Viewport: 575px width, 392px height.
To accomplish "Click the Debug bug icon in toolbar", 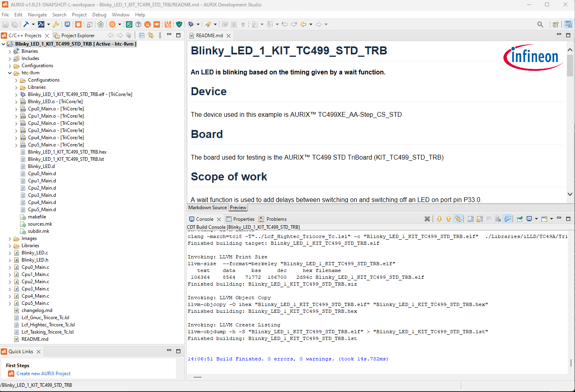I will point(191,24).
